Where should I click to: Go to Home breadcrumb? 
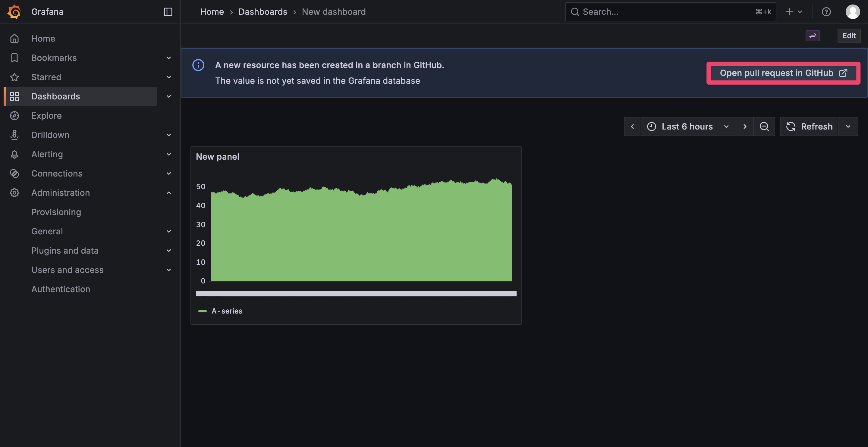coord(212,12)
